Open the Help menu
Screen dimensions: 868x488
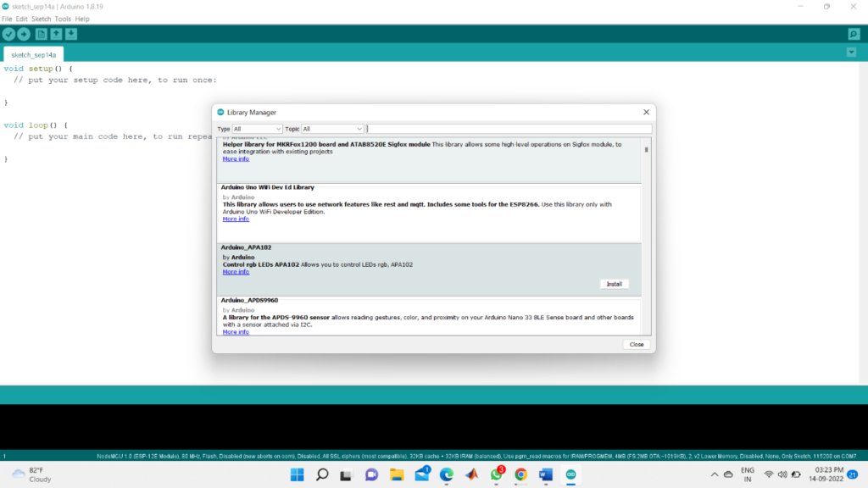pos(82,19)
